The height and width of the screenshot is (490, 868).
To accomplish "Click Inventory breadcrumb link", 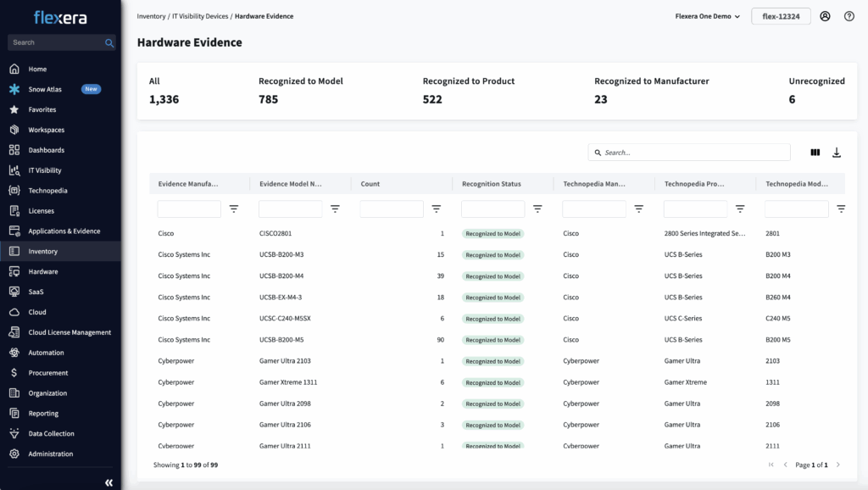I will [x=151, y=16].
